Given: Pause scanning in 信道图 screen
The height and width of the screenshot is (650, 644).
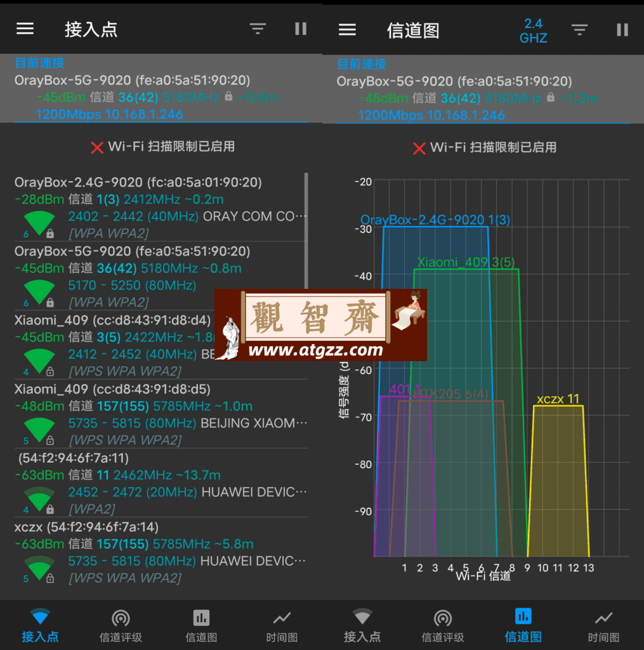Looking at the screenshot, I should click(x=622, y=29).
